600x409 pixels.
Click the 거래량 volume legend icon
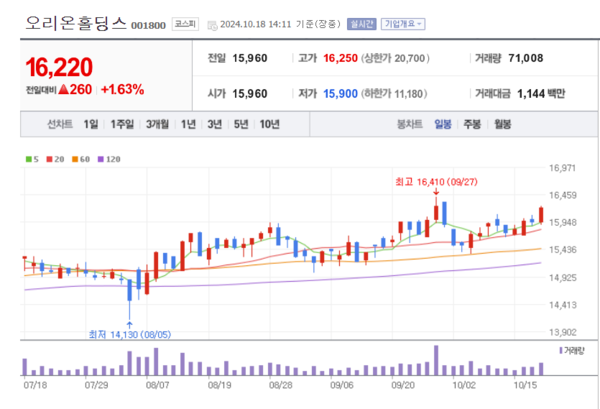click(x=557, y=351)
